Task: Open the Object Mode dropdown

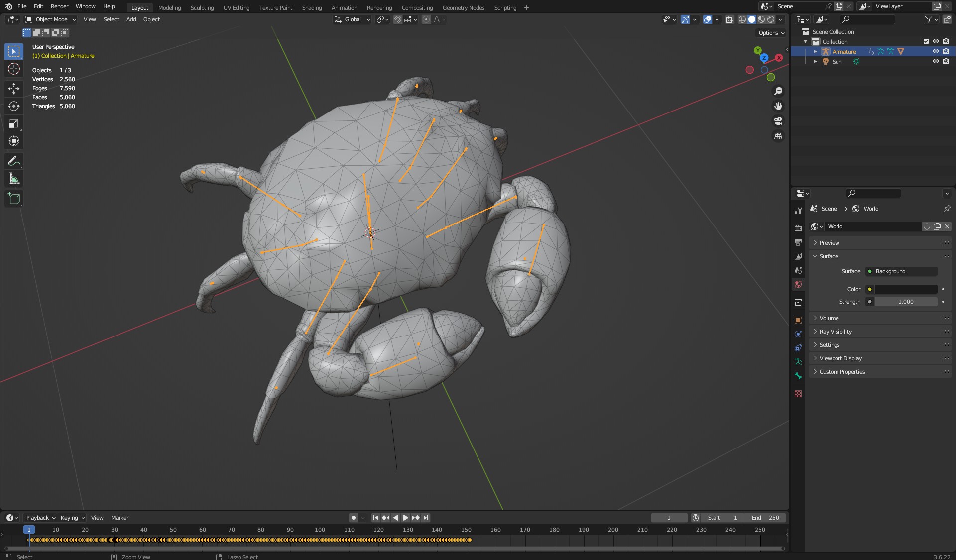Action: tap(51, 19)
